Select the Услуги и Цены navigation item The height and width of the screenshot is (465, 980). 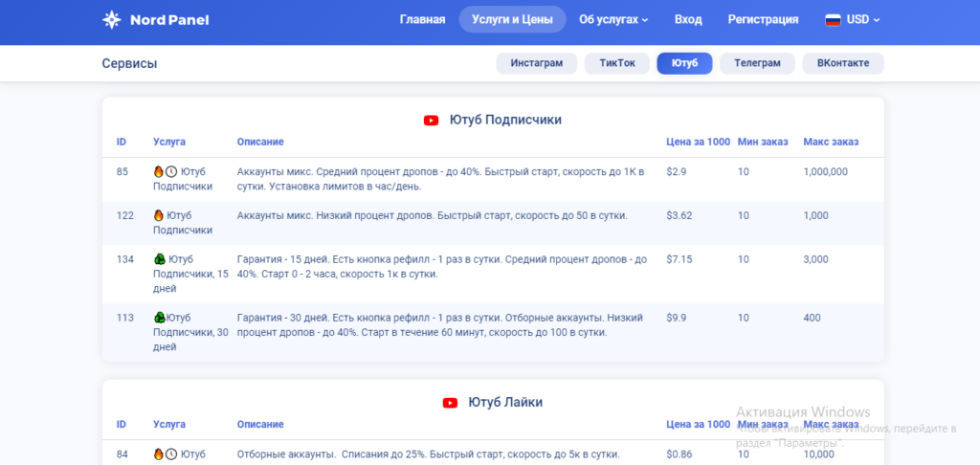point(512,19)
